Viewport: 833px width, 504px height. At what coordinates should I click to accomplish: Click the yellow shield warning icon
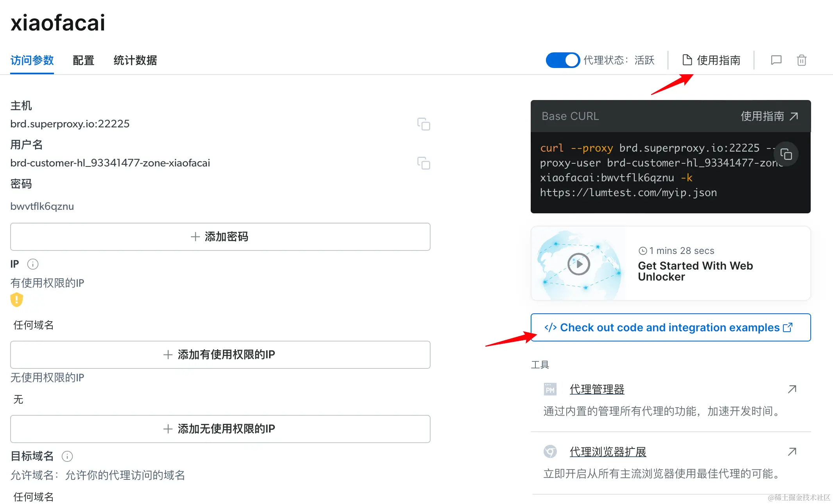16,300
